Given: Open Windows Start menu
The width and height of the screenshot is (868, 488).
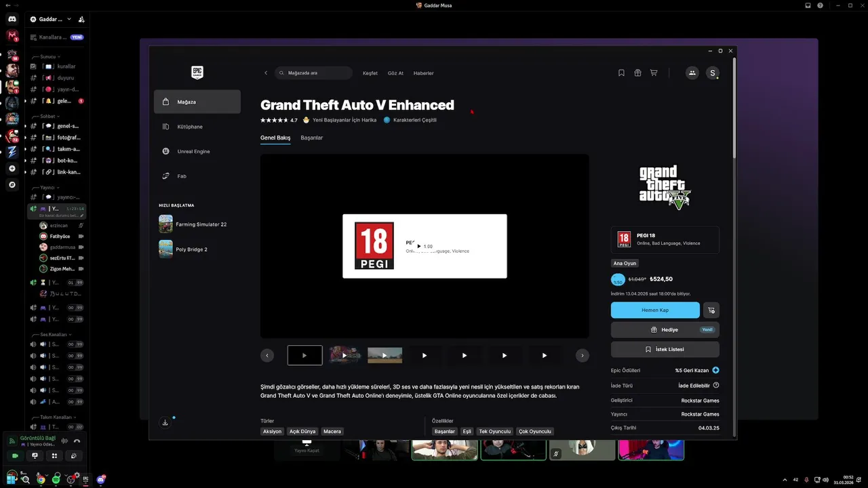Looking at the screenshot, I should pyautogui.click(x=11, y=479).
